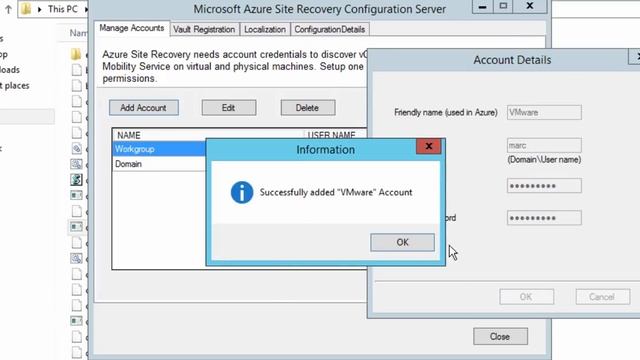
Task: Close the Configuration Server window via title bar X
Action: (x=530, y=7)
